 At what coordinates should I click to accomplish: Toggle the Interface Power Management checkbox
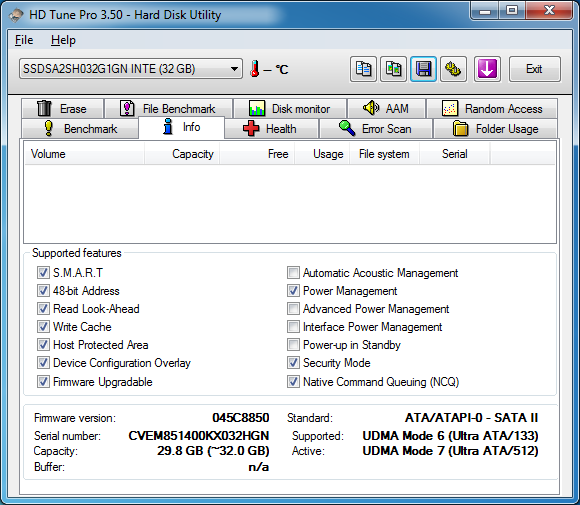tap(293, 327)
